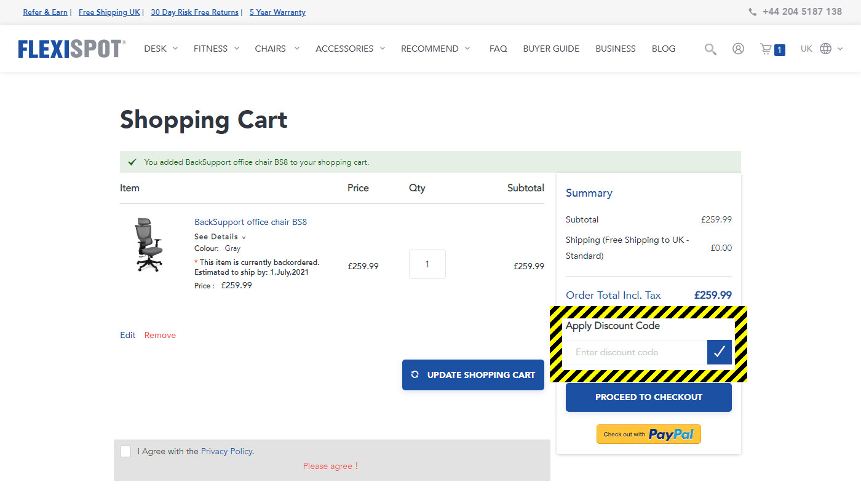
Task: Open the CHAIRS menu label
Action: (x=271, y=49)
